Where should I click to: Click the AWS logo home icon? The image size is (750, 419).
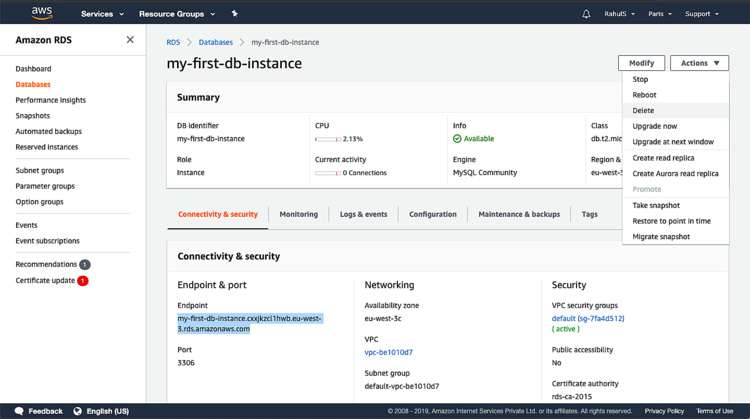click(42, 13)
